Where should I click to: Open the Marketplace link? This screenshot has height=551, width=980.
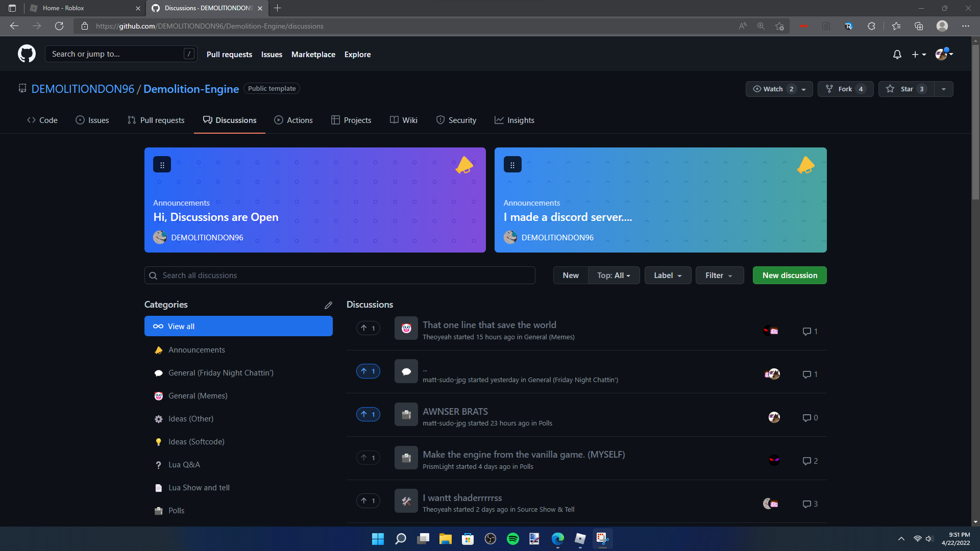(x=313, y=54)
